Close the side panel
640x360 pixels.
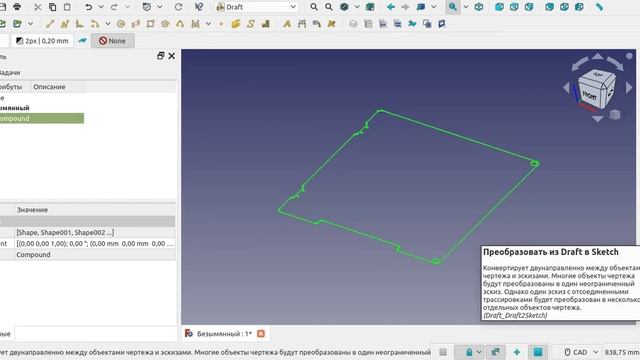tap(172, 56)
